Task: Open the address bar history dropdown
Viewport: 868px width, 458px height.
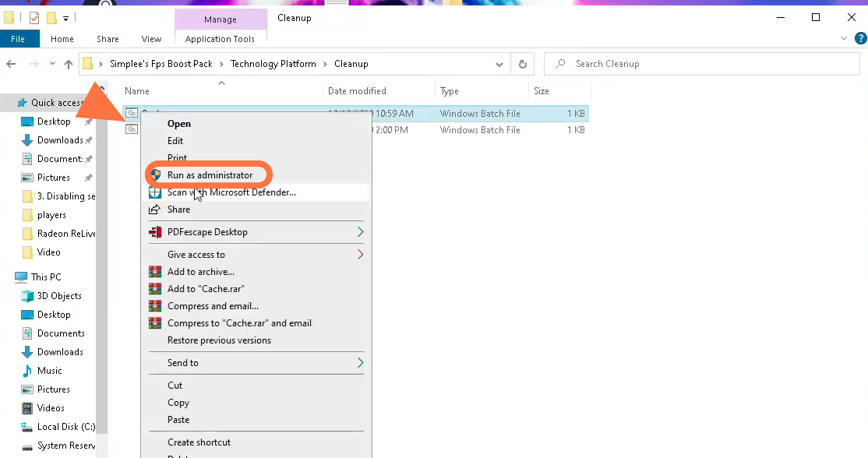Action: [x=499, y=64]
